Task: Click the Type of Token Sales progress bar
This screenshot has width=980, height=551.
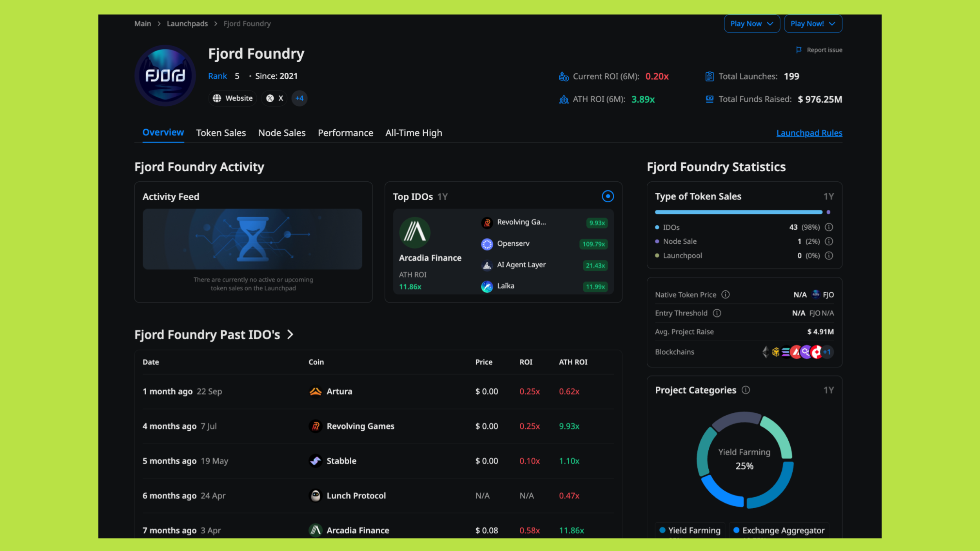Action: click(x=738, y=212)
